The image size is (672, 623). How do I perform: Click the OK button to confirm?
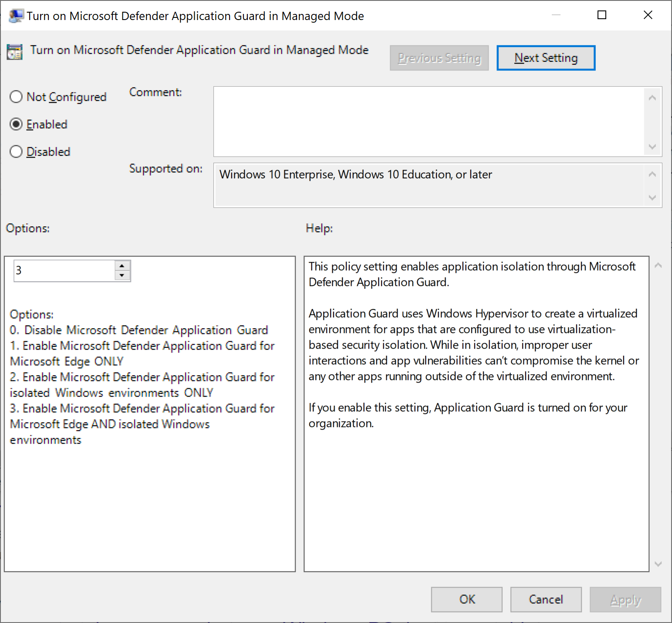coord(466,599)
